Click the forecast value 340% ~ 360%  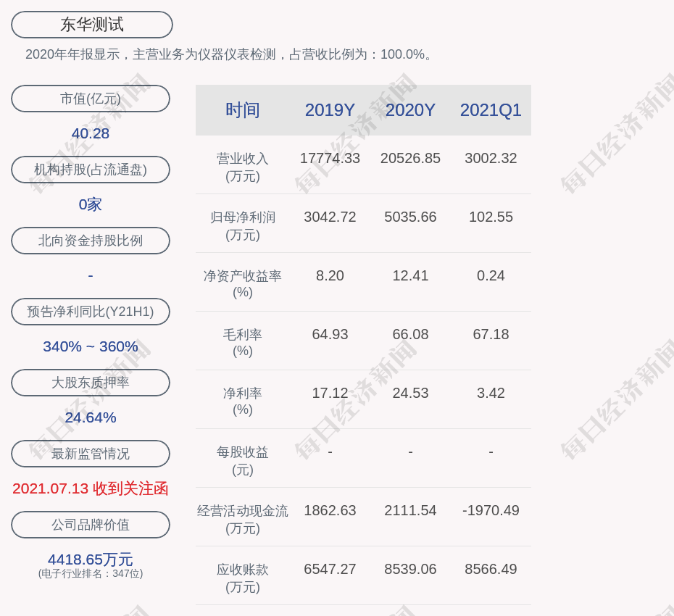click(x=91, y=346)
